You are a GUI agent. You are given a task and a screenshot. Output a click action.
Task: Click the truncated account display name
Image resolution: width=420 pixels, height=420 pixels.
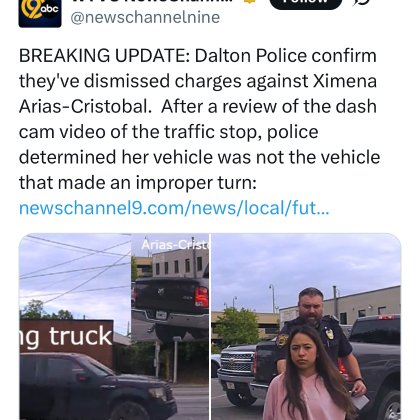tap(152, 2)
